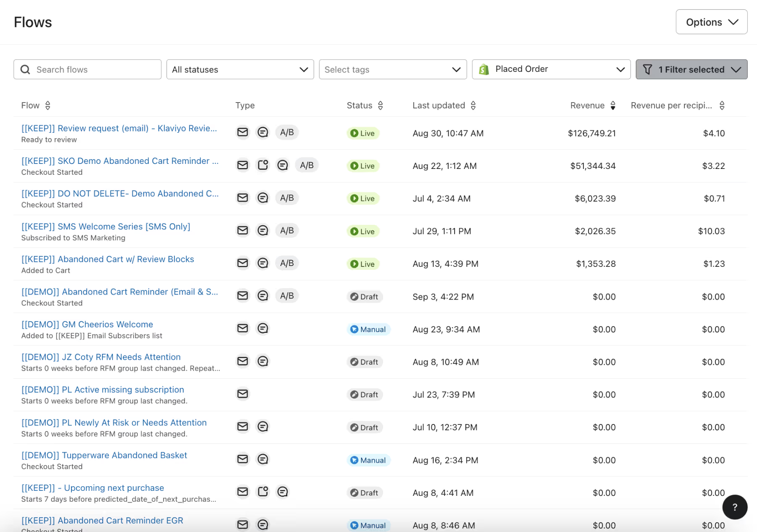Click A/B badge in SMS Welcome Series row
757x532 pixels.
pyautogui.click(x=287, y=230)
